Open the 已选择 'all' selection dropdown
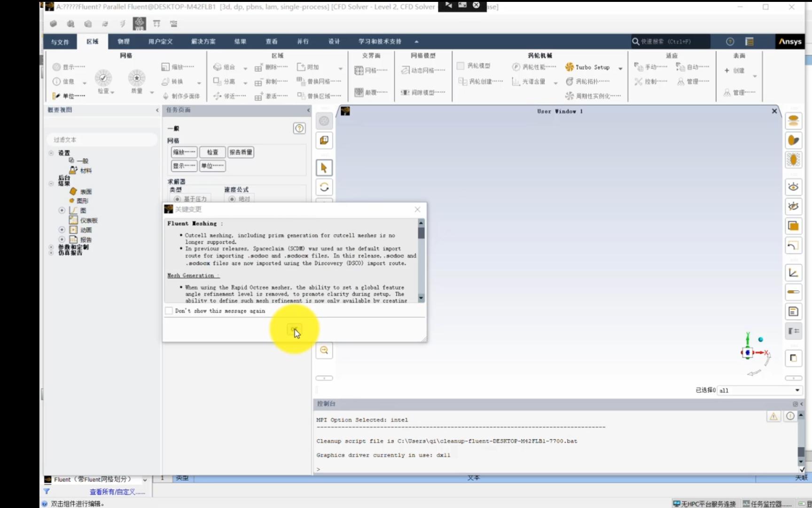Screen dimensions: 812x508 point(759,390)
